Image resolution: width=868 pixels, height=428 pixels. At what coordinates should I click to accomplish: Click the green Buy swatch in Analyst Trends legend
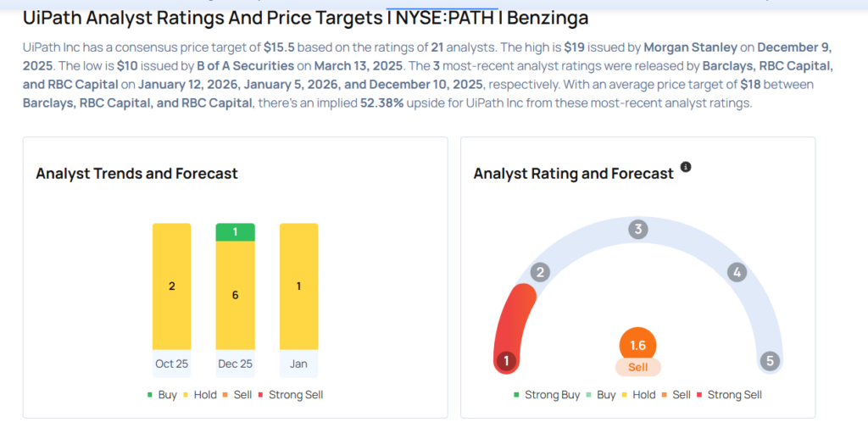click(150, 395)
